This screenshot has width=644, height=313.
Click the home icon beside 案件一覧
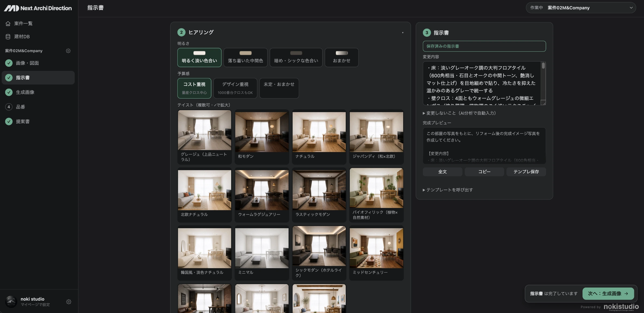pos(8,23)
